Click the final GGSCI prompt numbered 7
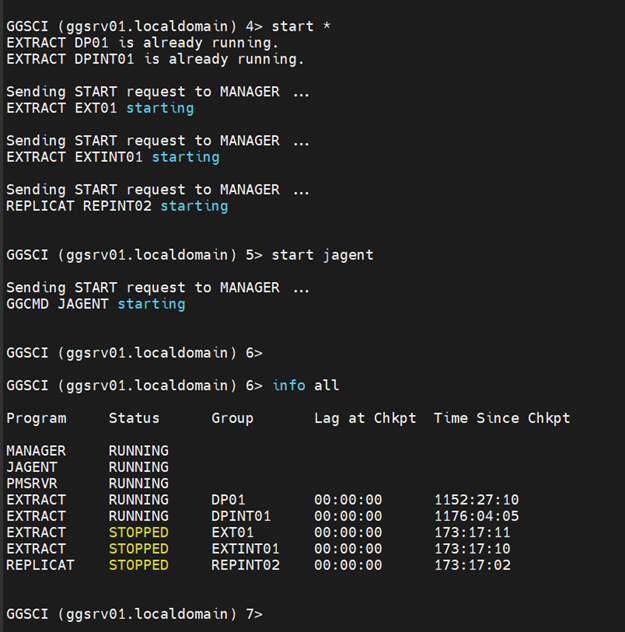Viewport: 625px width, 632px height. tap(134, 614)
